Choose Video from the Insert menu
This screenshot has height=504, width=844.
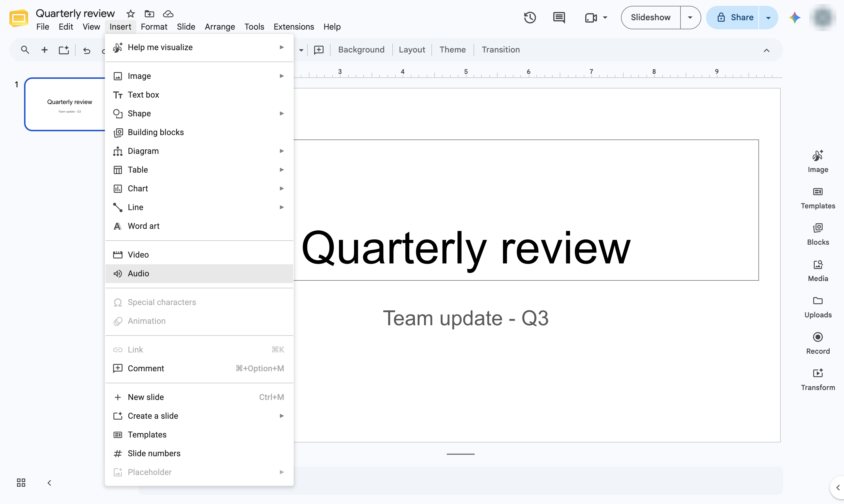click(199, 255)
